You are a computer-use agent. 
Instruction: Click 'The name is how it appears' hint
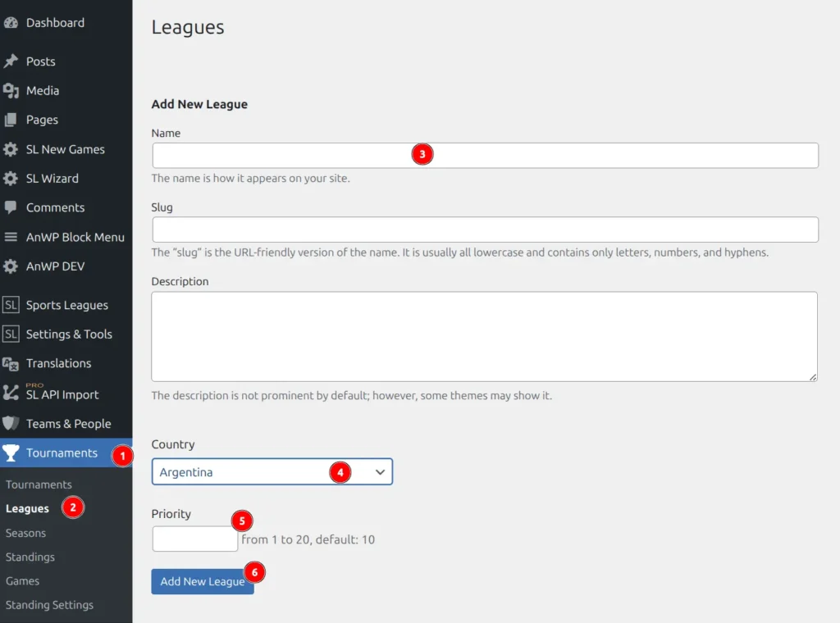[x=251, y=178]
